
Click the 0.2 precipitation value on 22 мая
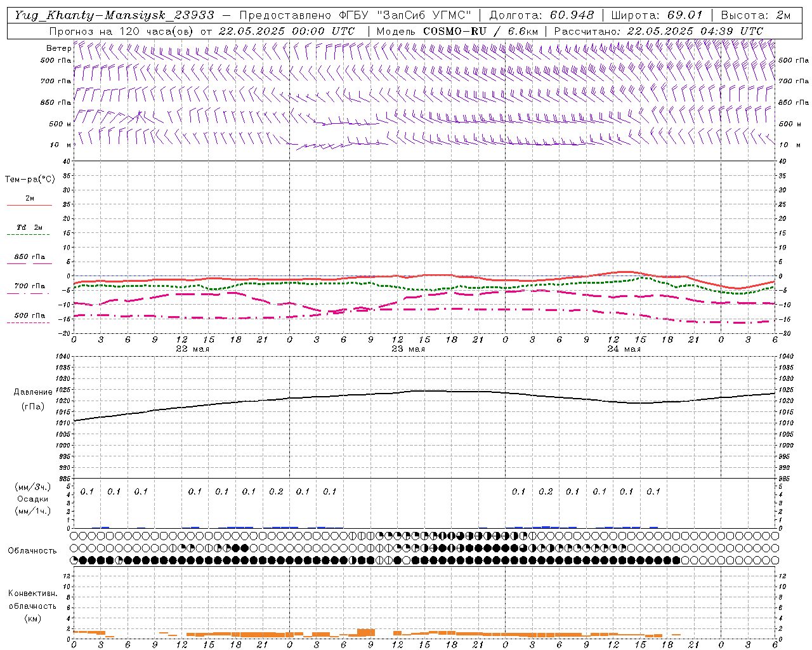[276, 492]
